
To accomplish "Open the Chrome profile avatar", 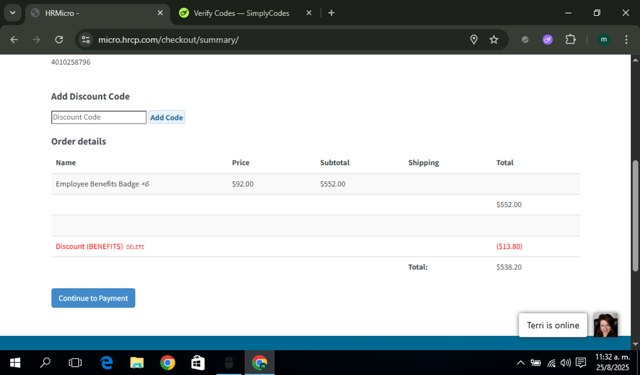I will coord(604,40).
